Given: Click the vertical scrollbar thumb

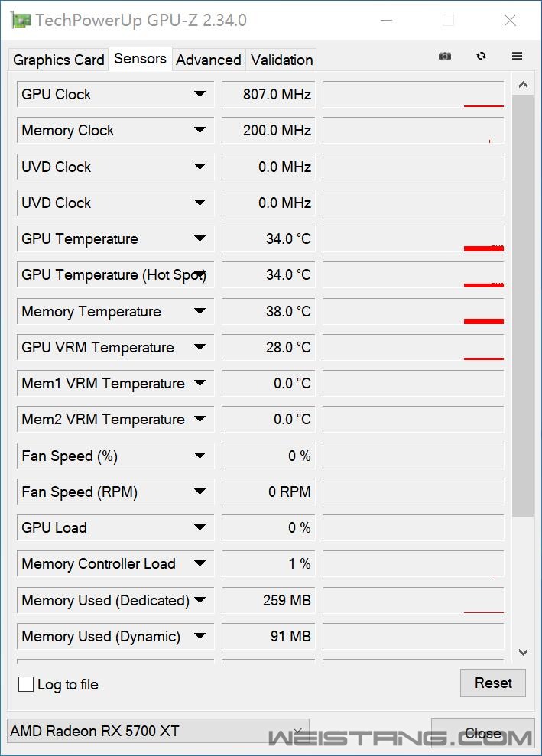Looking at the screenshot, I should (523, 306).
